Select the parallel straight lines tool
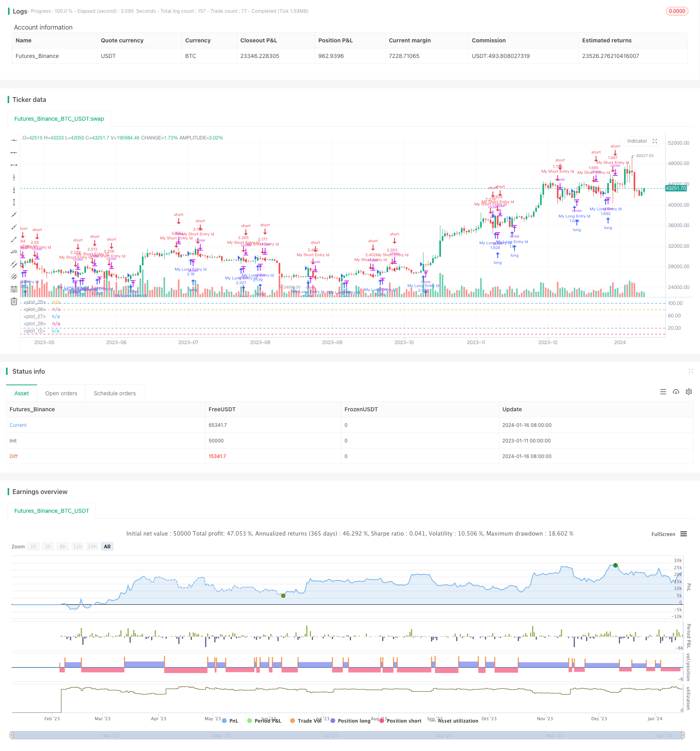Screen dimensions: 700x751 pyautogui.click(x=14, y=264)
